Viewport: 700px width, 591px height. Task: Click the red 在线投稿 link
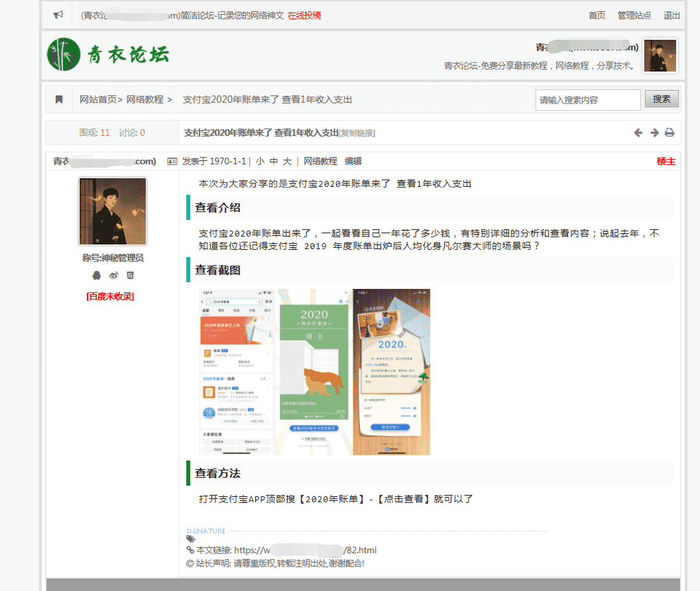(x=304, y=15)
